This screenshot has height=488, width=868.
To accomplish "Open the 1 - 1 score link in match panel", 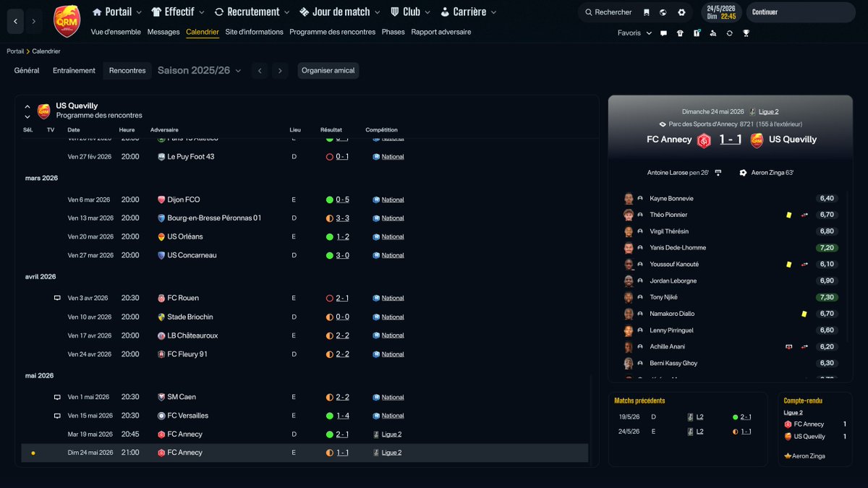I will (730, 140).
